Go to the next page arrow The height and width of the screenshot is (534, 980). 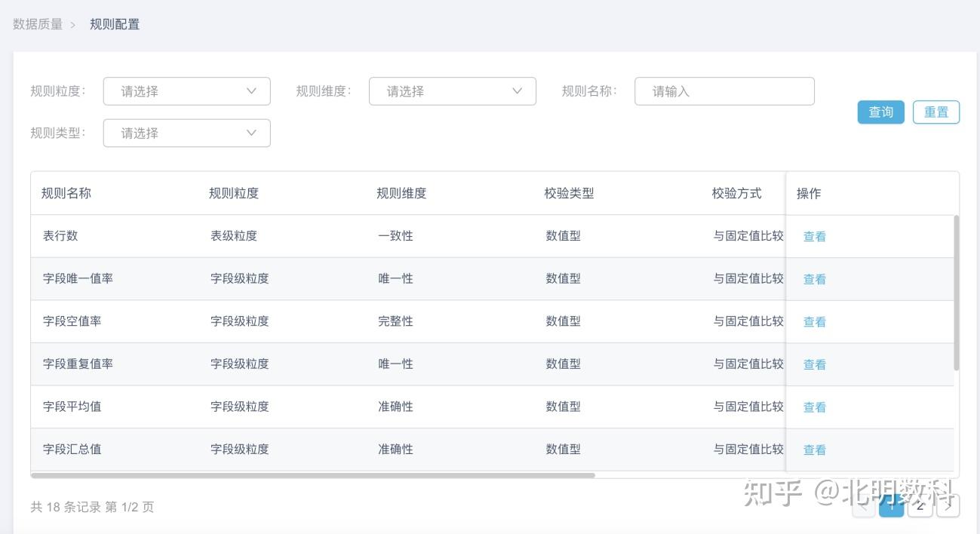(948, 506)
